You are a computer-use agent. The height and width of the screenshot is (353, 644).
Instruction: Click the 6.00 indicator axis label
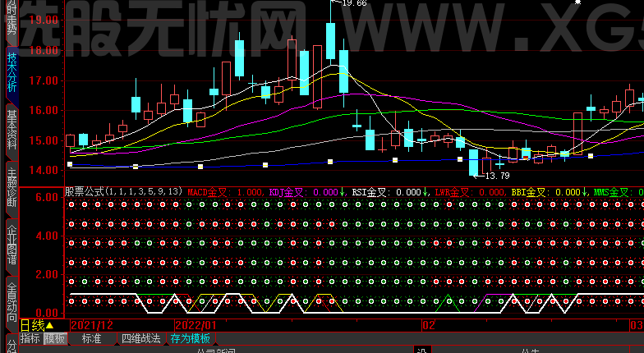(x=47, y=197)
